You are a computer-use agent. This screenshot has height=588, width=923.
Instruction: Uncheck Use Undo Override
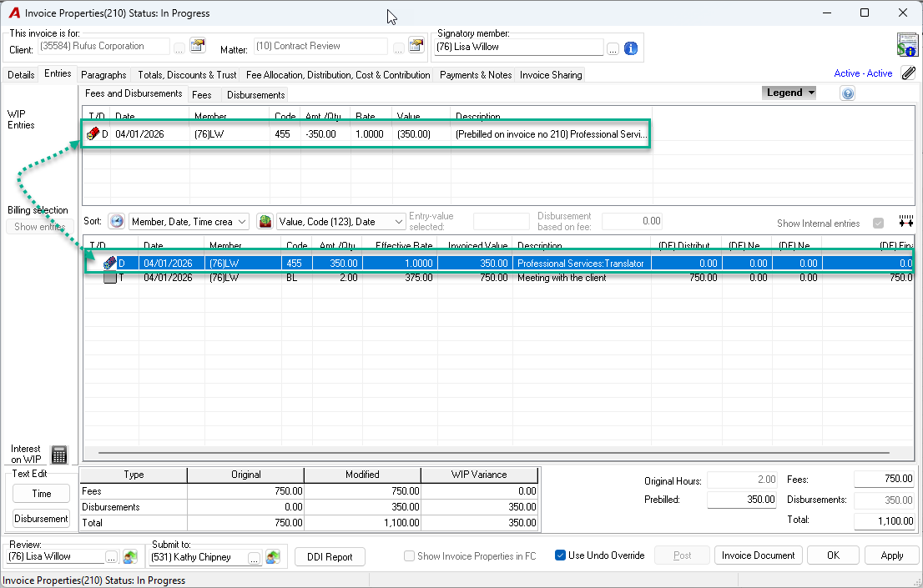point(561,555)
